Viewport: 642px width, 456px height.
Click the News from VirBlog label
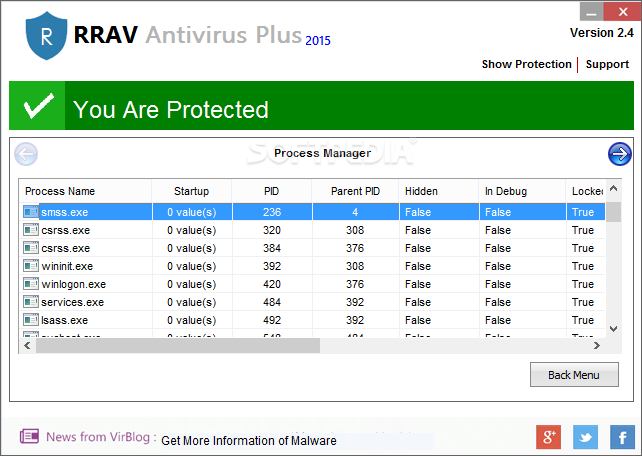pos(102,437)
